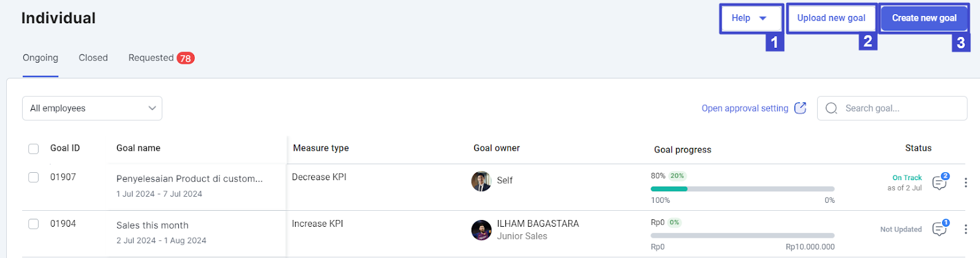This screenshot has width=980, height=258.
Task: Expand the All employees filter dropdown
Action: coord(92,108)
